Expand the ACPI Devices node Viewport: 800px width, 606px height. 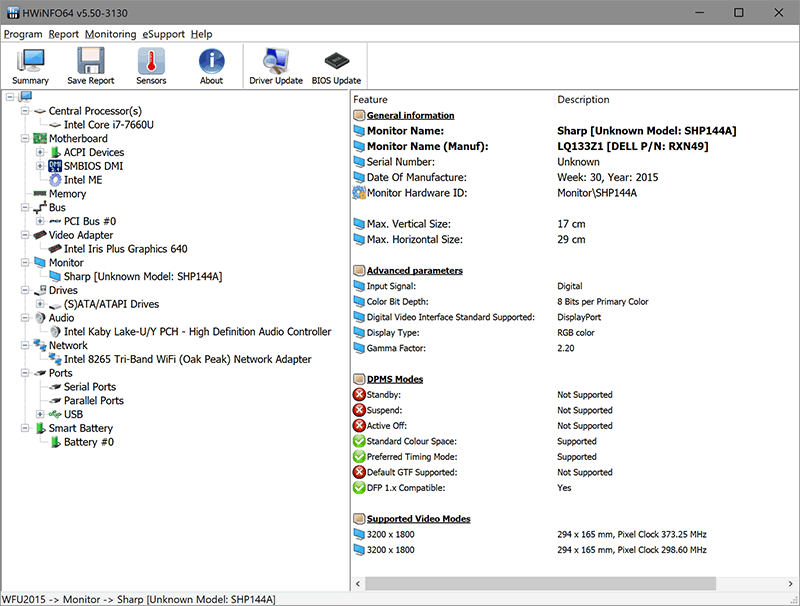tap(40, 152)
